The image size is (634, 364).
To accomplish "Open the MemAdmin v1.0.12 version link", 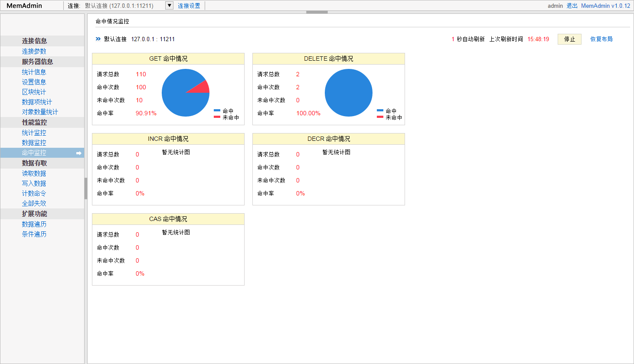I will click(x=605, y=5).
